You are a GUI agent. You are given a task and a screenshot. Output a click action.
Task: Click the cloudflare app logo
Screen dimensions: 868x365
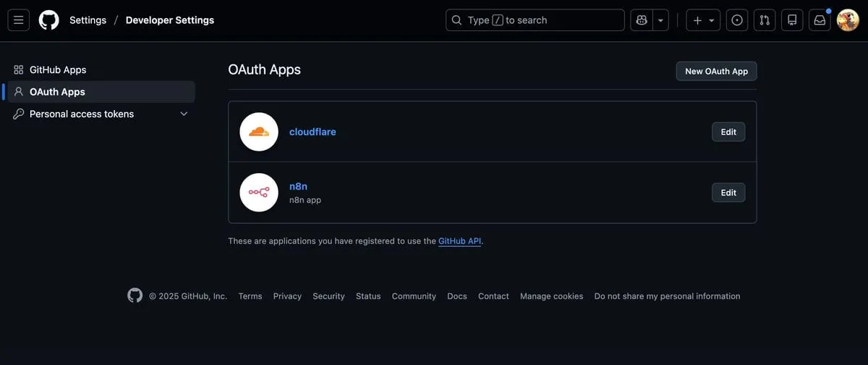click(259, 132)
